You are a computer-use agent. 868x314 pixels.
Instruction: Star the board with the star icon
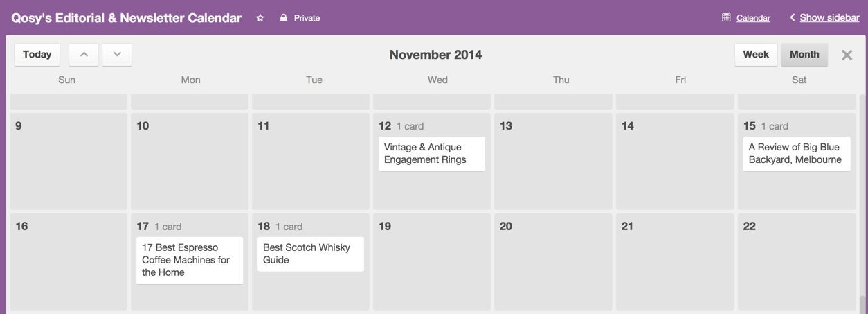tap(260, 18)
